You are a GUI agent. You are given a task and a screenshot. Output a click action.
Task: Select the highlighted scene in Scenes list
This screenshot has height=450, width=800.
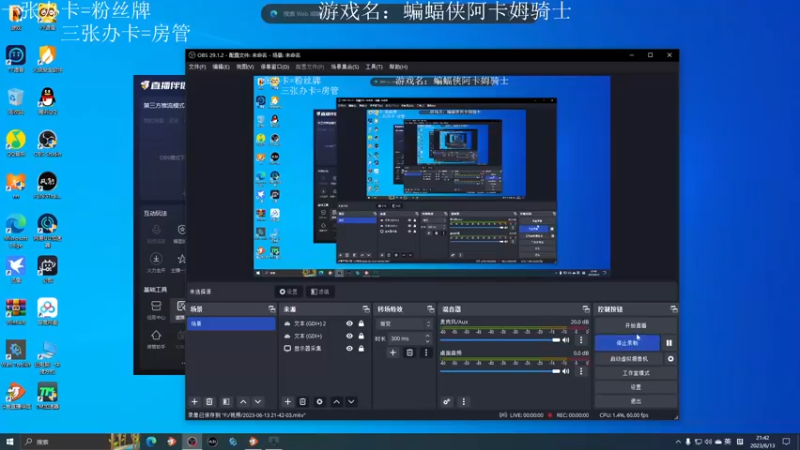point(231,323)
